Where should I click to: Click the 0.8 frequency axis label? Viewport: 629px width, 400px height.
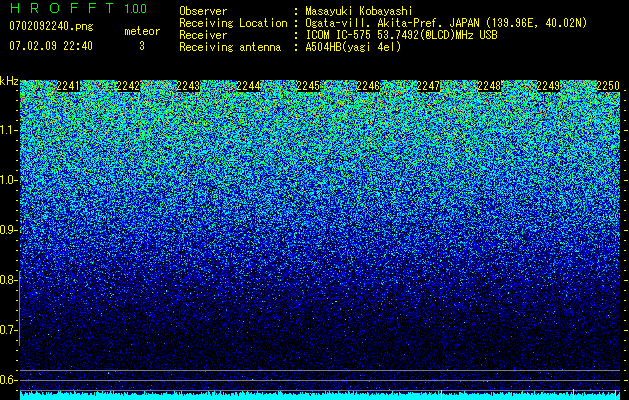point(8,280)
